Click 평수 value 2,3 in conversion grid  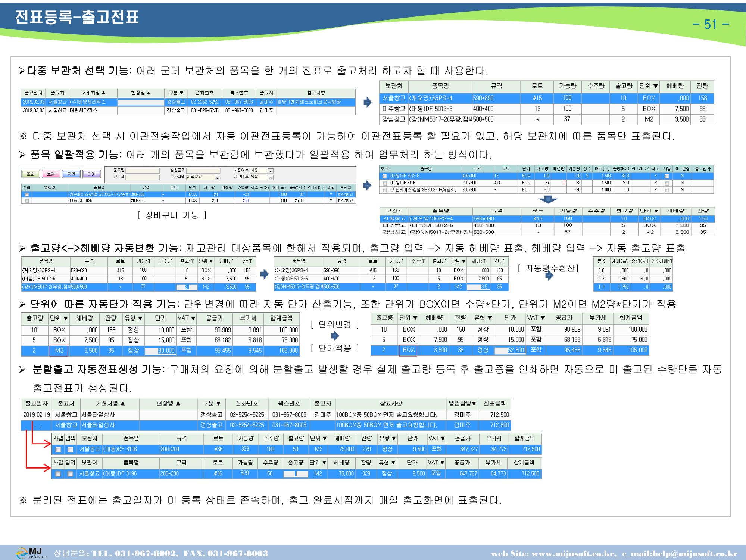point(601,279)
